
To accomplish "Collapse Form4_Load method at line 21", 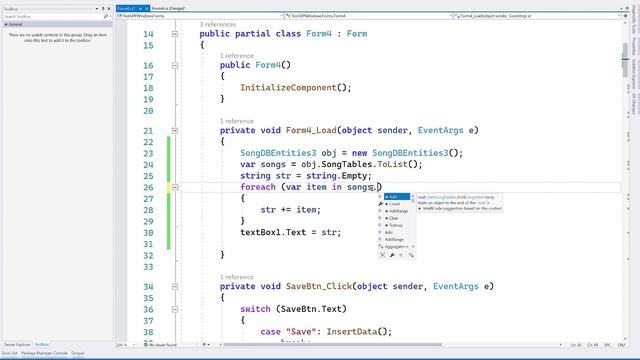I will 175,131.
